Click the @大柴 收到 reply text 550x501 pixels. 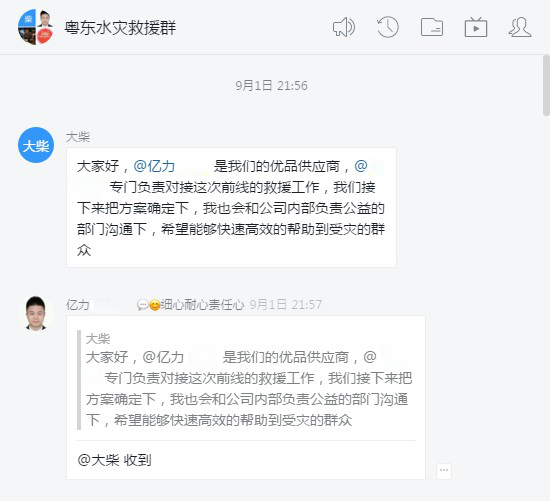tap(114, 460)
